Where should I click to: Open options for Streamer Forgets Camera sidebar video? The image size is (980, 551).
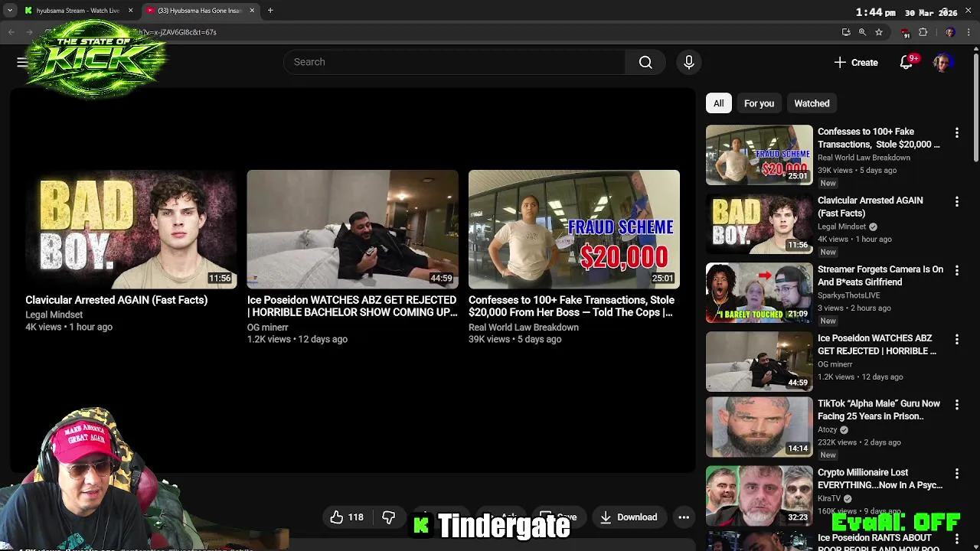click(956, 270)
